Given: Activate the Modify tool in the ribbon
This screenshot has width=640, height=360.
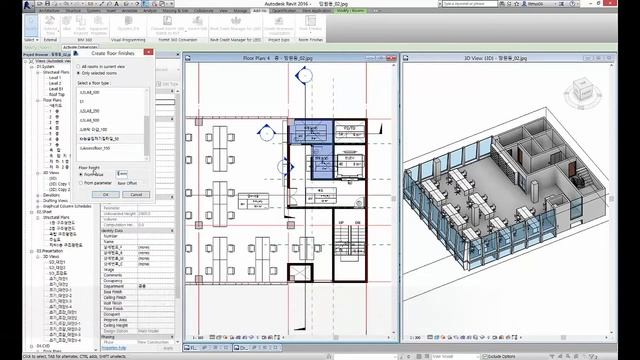Looking at the screenshot, I should [31, 25].
